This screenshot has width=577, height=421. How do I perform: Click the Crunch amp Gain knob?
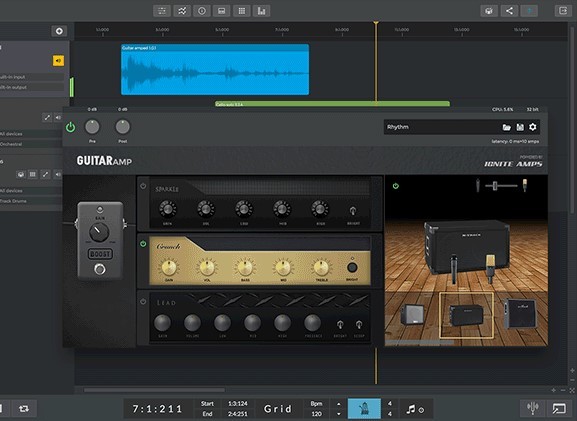169,268
